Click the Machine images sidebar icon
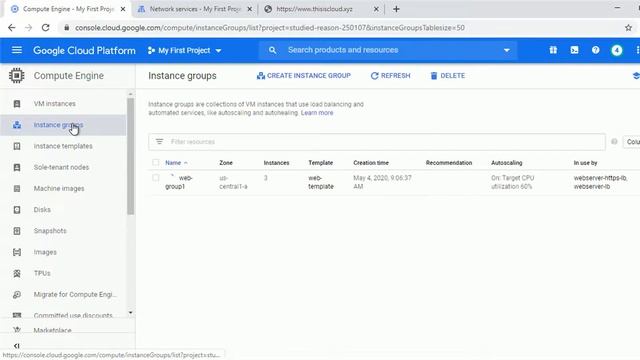 click(17, 189)
